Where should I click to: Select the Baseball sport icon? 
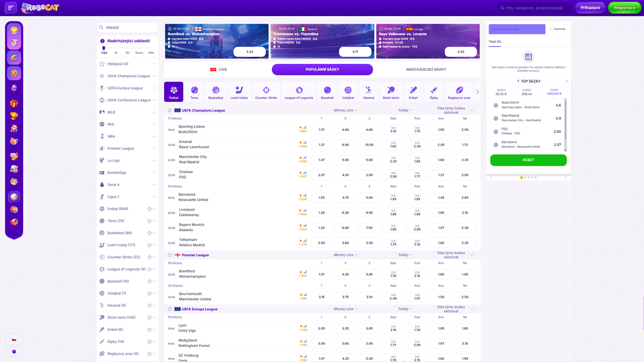tap(327, 92)
